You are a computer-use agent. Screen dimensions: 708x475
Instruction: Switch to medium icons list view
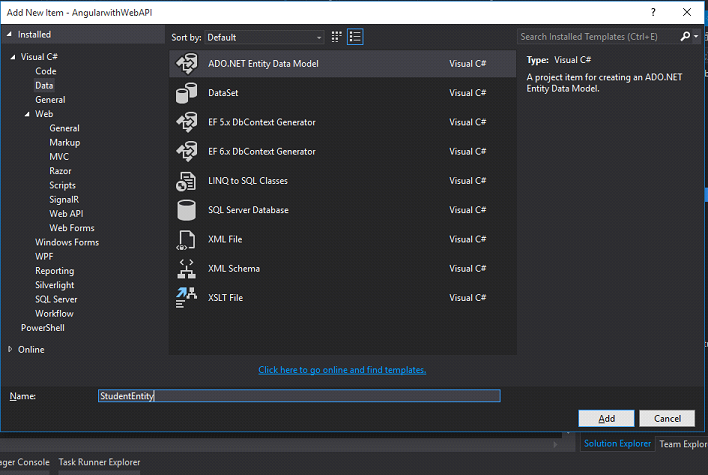pyautogui.click(x=355, y=37)
